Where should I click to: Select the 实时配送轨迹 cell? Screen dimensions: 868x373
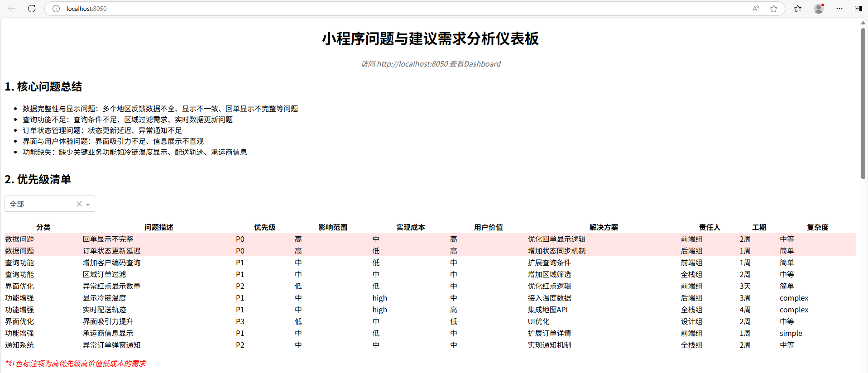(158, 310)
